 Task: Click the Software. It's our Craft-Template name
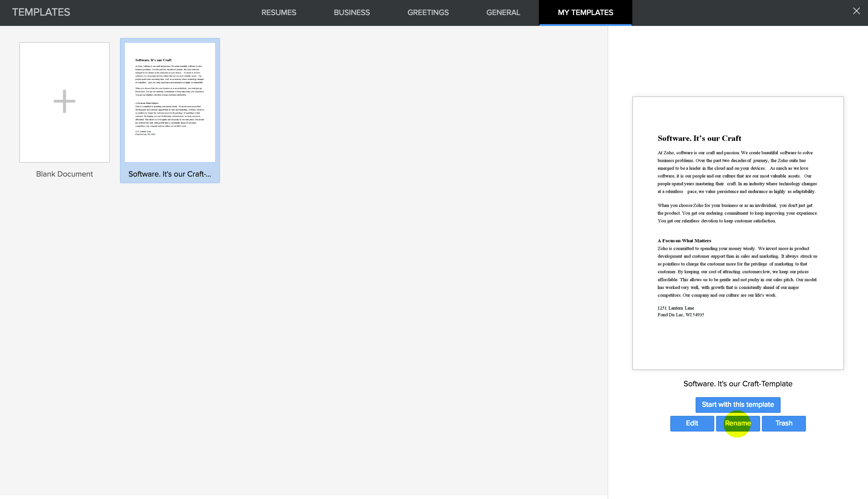tap(738, 384)
